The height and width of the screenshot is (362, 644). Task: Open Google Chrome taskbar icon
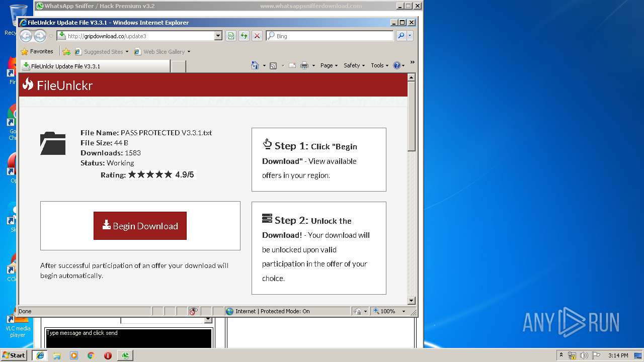[x=91, y=355]
